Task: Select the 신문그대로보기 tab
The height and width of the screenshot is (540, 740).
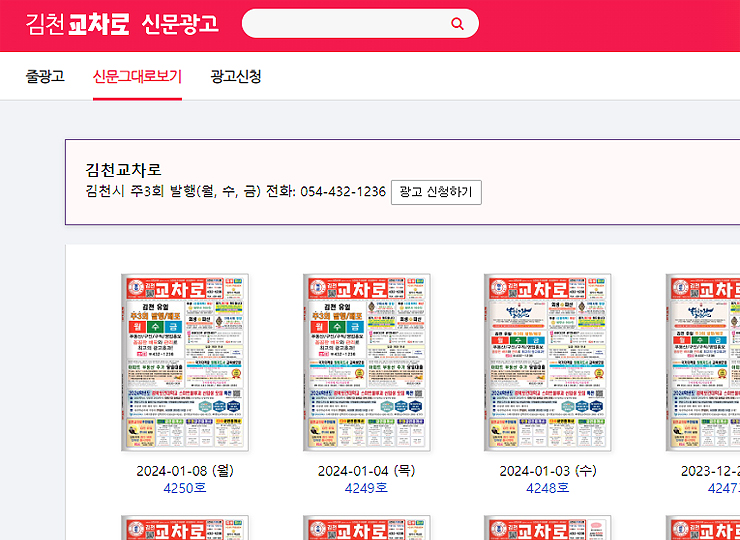Action: coord(137,76)
